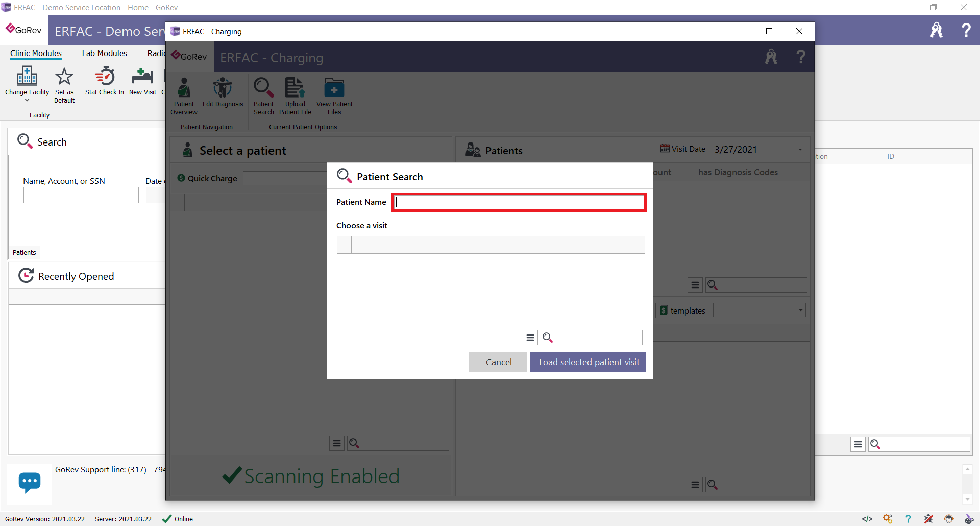The height and width of the screenshot is (526, 980).
Task: Maximize the ERFAC Charging window
Action: [x=769, y=31]
